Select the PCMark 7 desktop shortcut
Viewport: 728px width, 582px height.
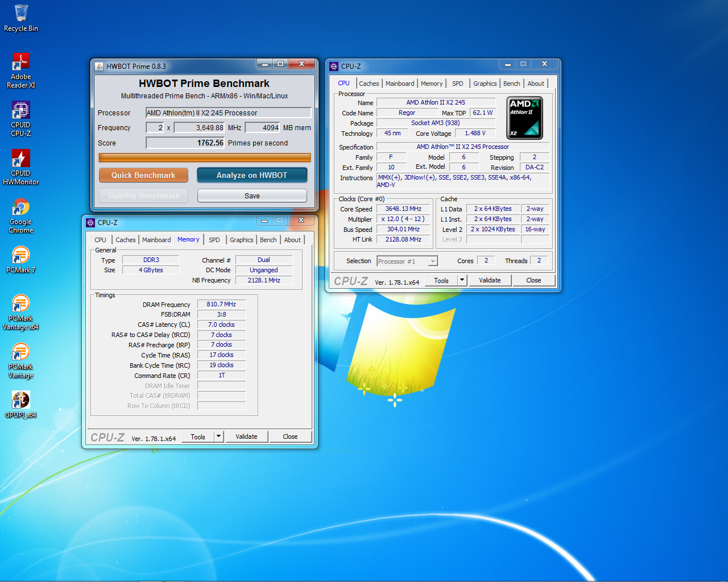[x=21, y=260]
